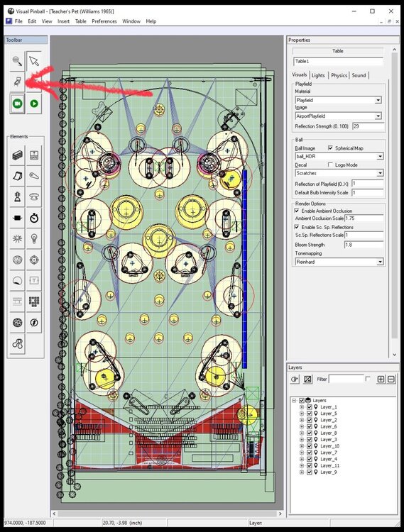Expand the Layer_6 tree node
Image resolution: width=404 pixels, height=532 pixels.
coord(302,426)
